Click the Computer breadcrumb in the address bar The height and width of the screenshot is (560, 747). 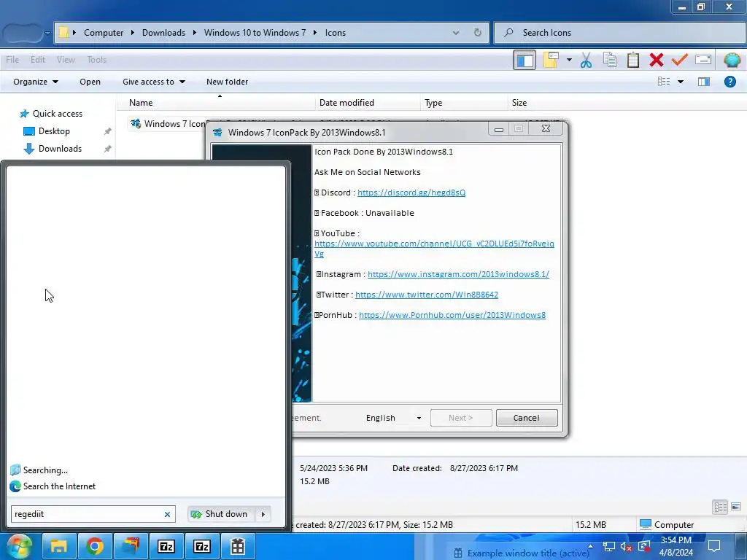pos(104,32)
